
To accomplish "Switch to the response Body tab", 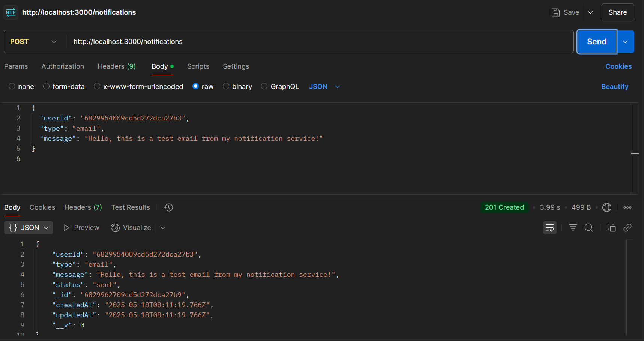I will [12, 207].
